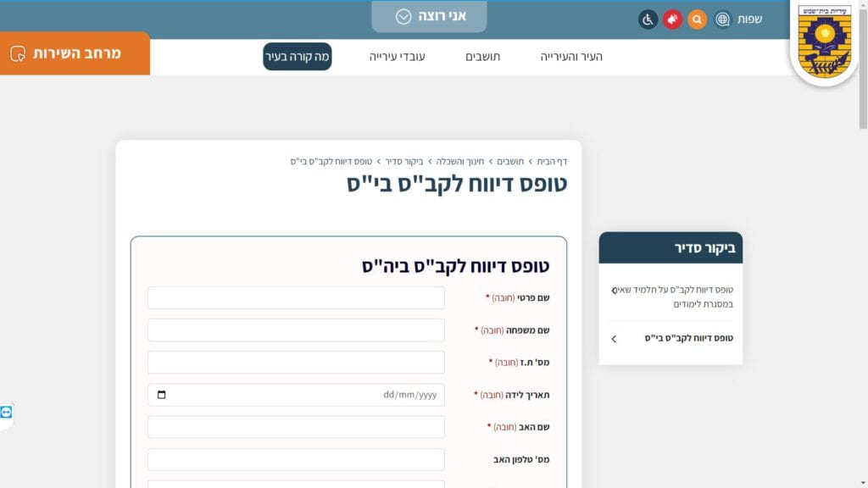Click the Beit Shemesh municipality logo
This screenshot has width=868, height=488.
823,42
